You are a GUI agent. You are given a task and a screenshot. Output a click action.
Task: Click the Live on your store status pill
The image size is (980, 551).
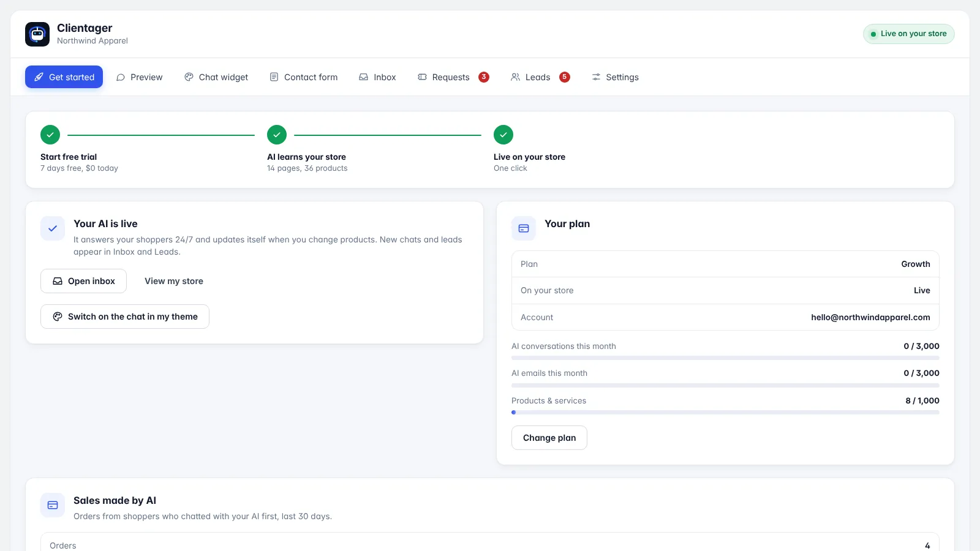coord(909,34)
